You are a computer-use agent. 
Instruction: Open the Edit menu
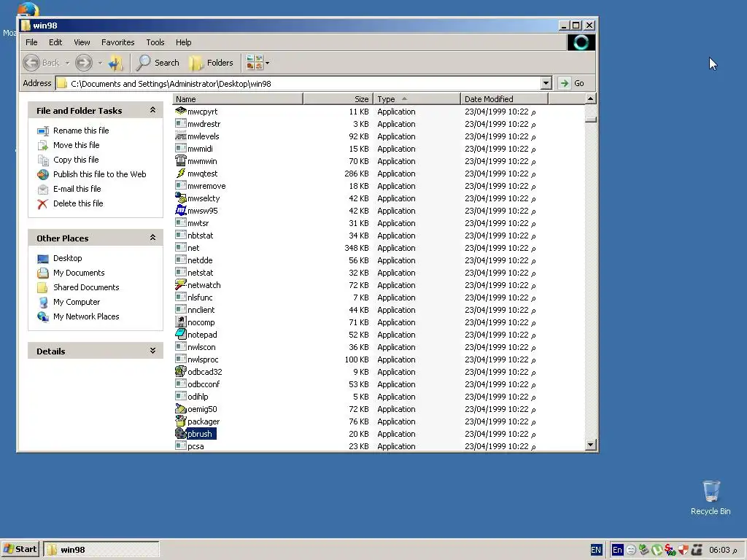tap(55, 42)
